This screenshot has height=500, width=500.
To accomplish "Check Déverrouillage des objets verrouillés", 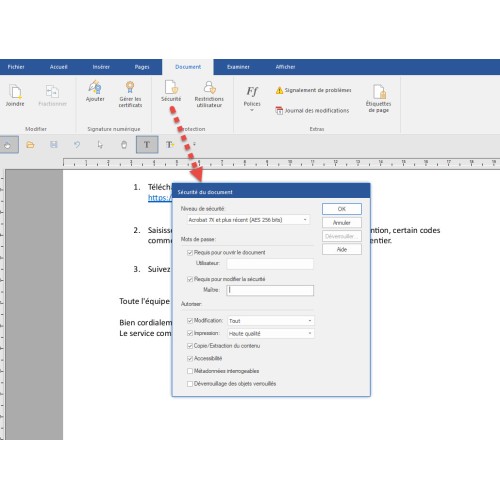I will pyautogui.click(x=190, y=384).
